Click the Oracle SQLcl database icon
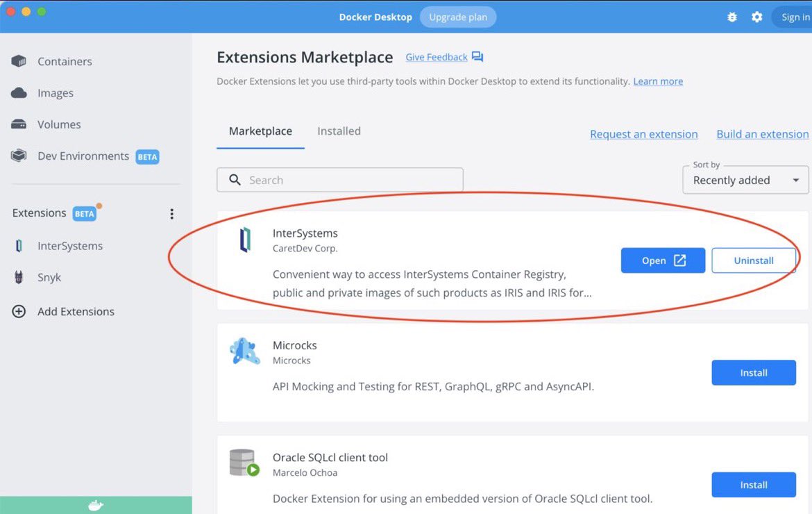 tap(244, 463)
